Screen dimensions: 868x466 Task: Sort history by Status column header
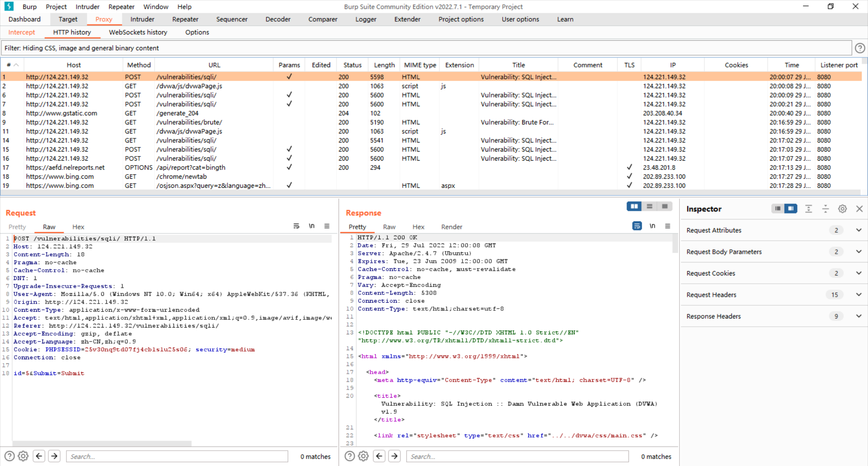tap(352, 65)
